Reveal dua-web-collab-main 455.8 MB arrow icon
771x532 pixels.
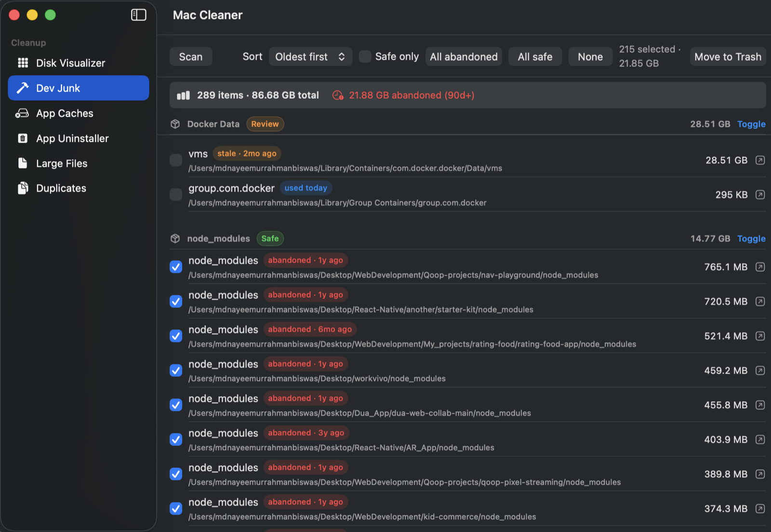(x=760, y=405)
